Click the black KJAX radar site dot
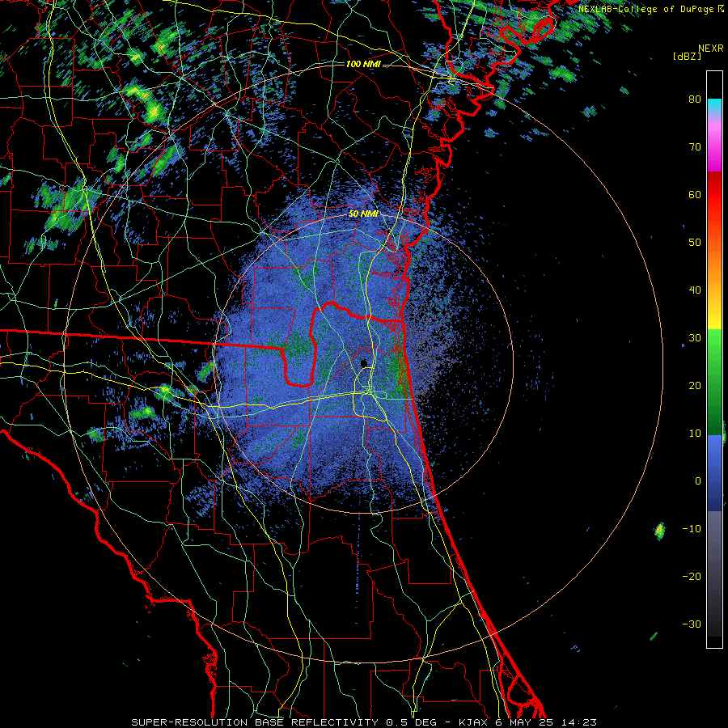The height and width of the screenshot is (728, 728). (364, 362)
